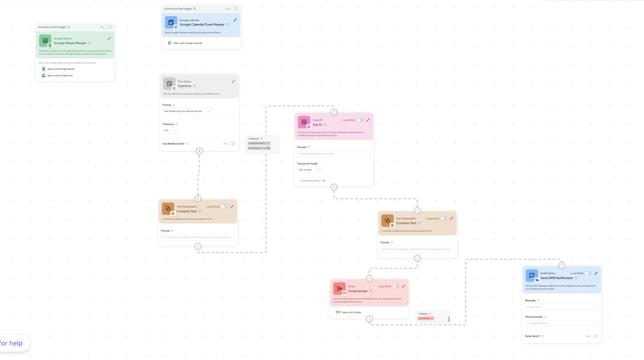This screenshot has width=644, height=360.
Task: Click the Datetime node clock icon
Action: 169,84
